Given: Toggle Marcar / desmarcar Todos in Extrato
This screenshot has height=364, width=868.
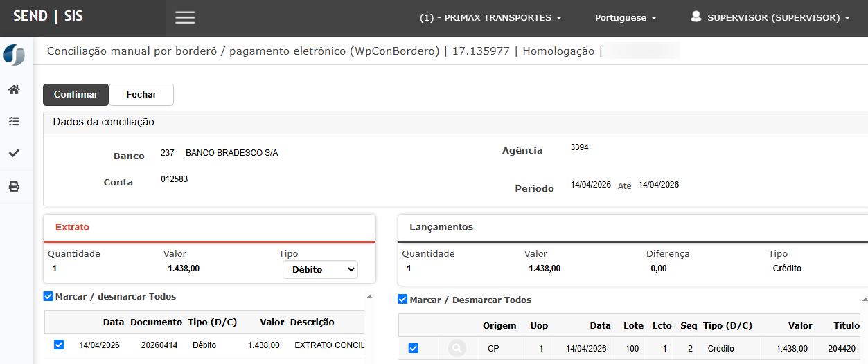Looking at the screenshot, I should pos(48,296).
